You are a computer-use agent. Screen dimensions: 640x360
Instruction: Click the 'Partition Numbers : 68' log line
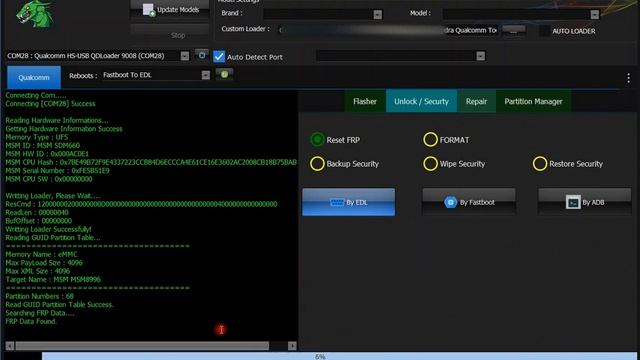point(40,296)
